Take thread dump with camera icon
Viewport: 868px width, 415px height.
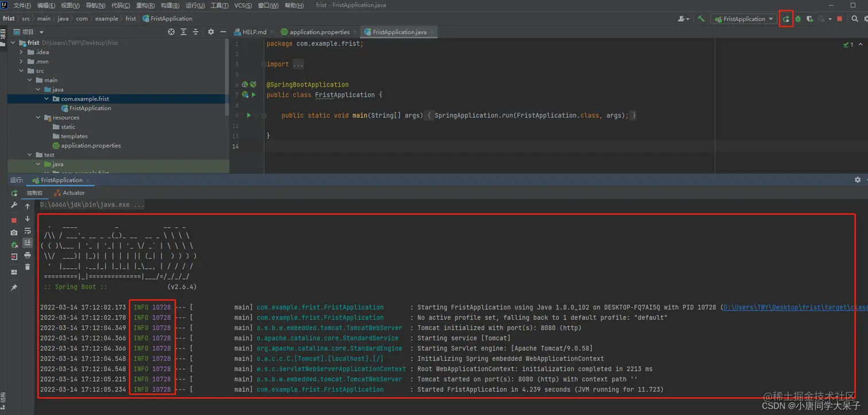(14, 232)
